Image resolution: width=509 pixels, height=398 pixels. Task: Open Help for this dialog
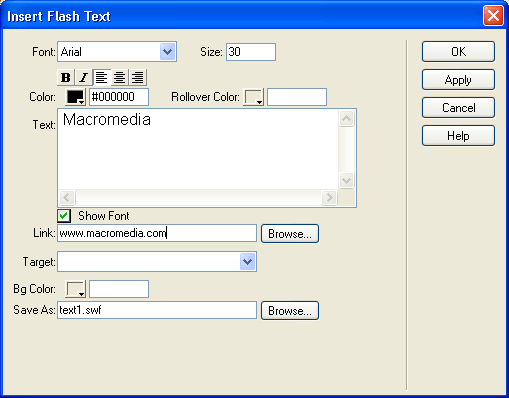(458, 136)
